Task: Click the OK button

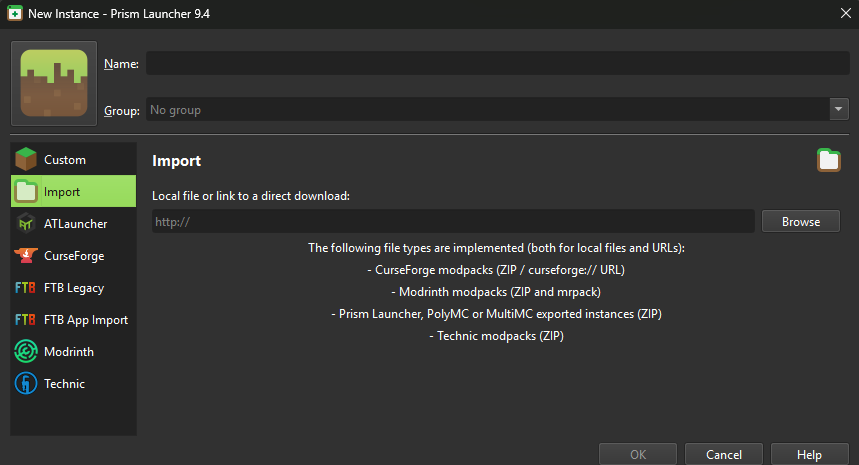Action: tap(638, 454)
